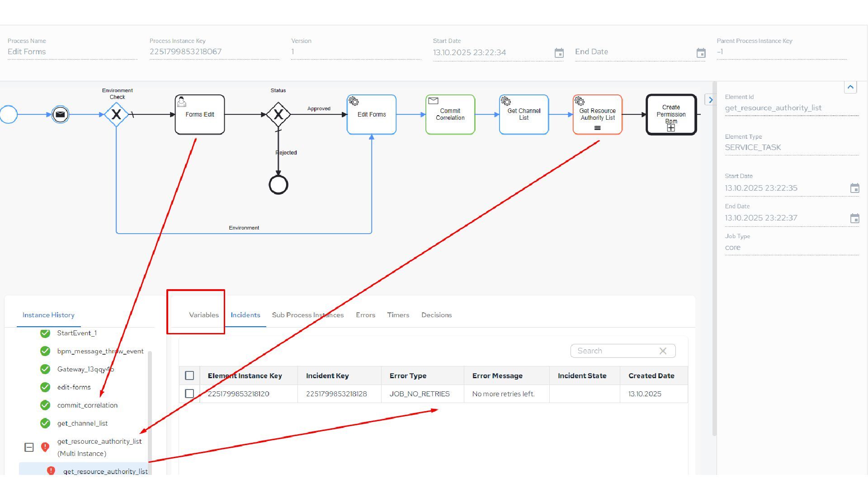Click the message throw event envelope
The width and height of the screenshot is (868, 488).
pos(60,114)
